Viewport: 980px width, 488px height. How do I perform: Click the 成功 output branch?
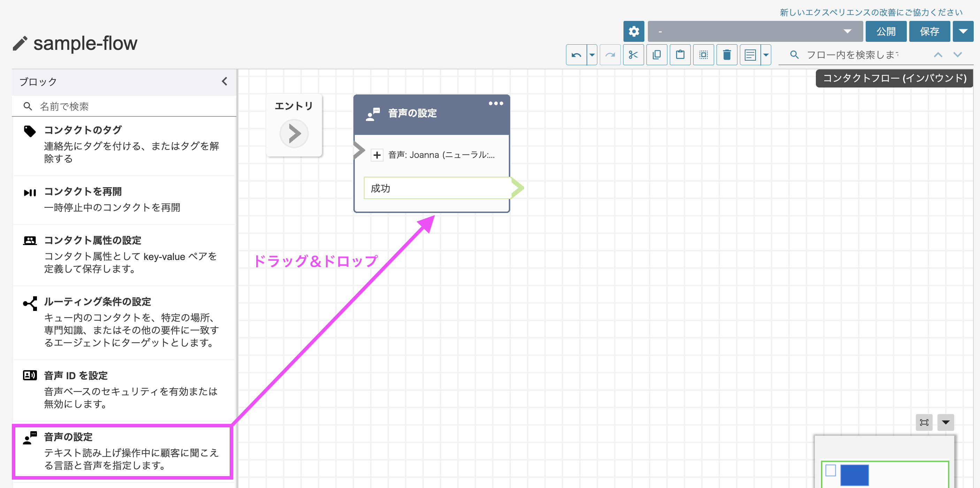tap(437, 188)
